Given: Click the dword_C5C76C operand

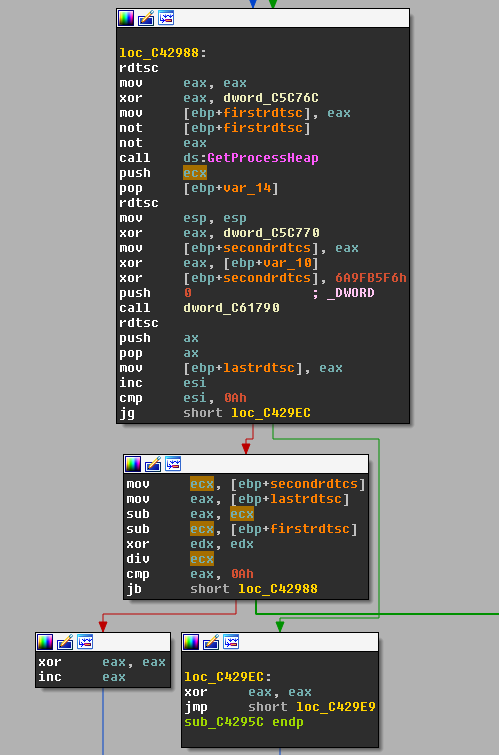Looking at the screenshot, I should pyautogui.click(x=271, y=98).
